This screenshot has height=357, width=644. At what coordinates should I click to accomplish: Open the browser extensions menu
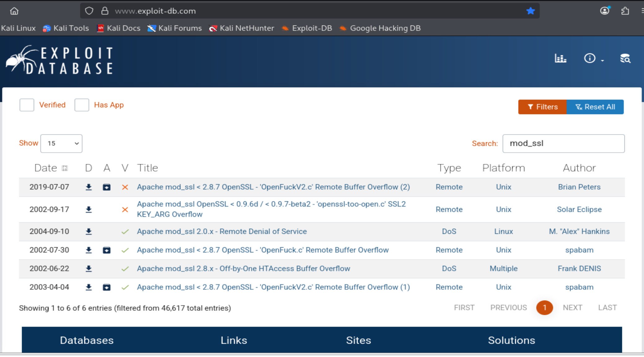(x=625, y=11)
